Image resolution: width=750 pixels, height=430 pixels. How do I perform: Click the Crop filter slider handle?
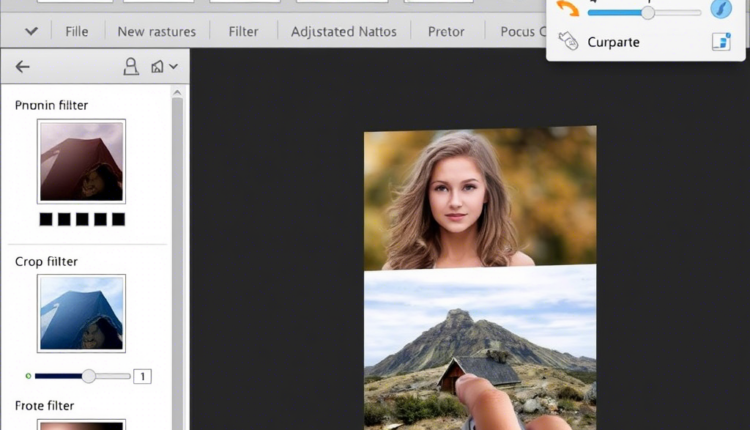coord(89,376)
